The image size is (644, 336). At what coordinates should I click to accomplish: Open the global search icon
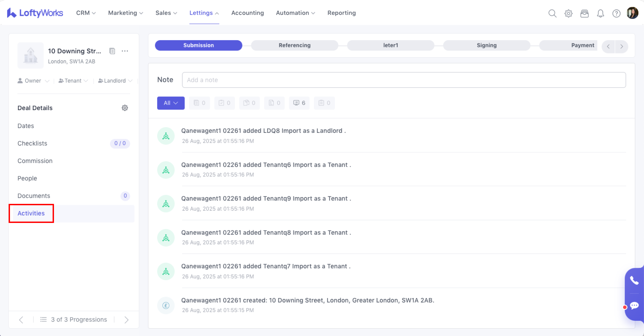click(552, 13)
